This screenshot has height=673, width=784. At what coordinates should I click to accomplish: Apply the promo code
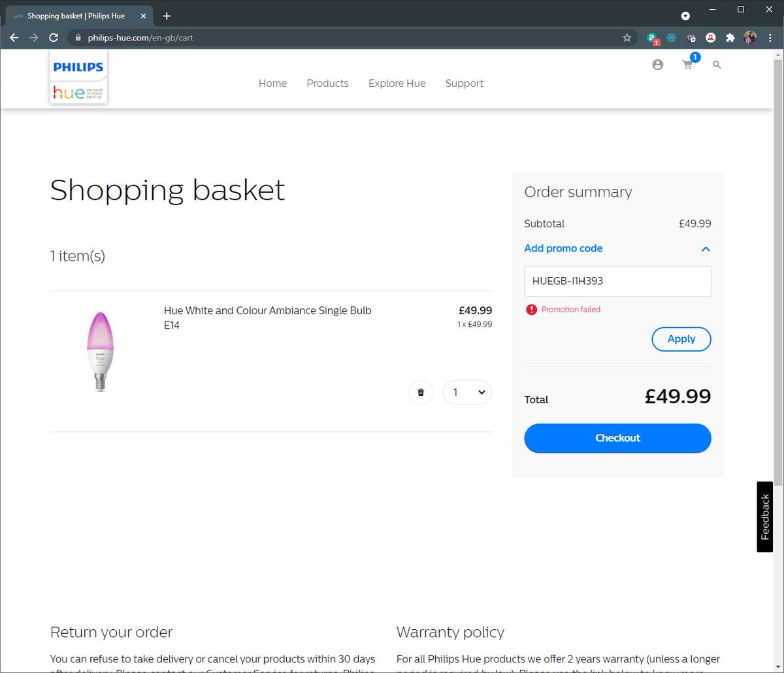tap(681, 339)
